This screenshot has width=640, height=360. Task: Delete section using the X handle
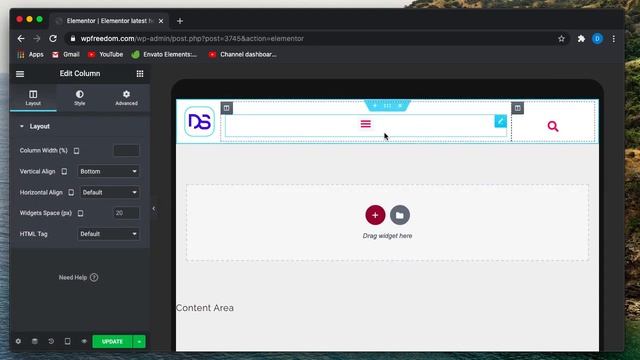(x=400, y=106)
